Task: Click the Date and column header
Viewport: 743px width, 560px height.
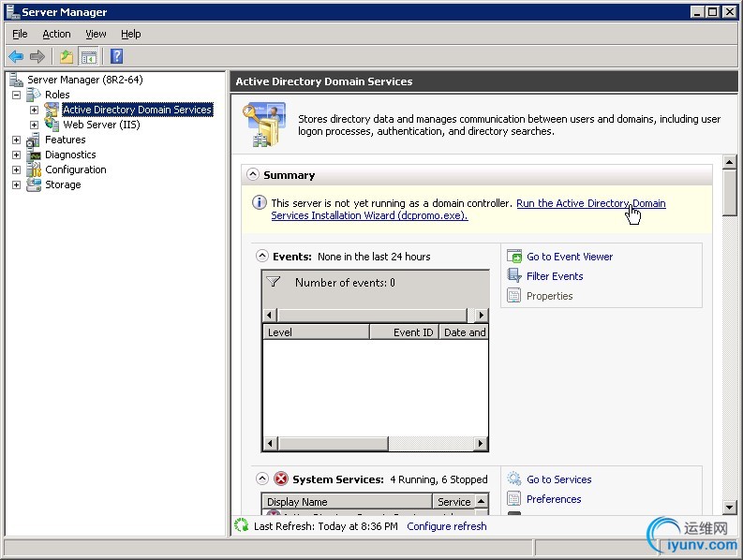Action: (x=464, y=332)
